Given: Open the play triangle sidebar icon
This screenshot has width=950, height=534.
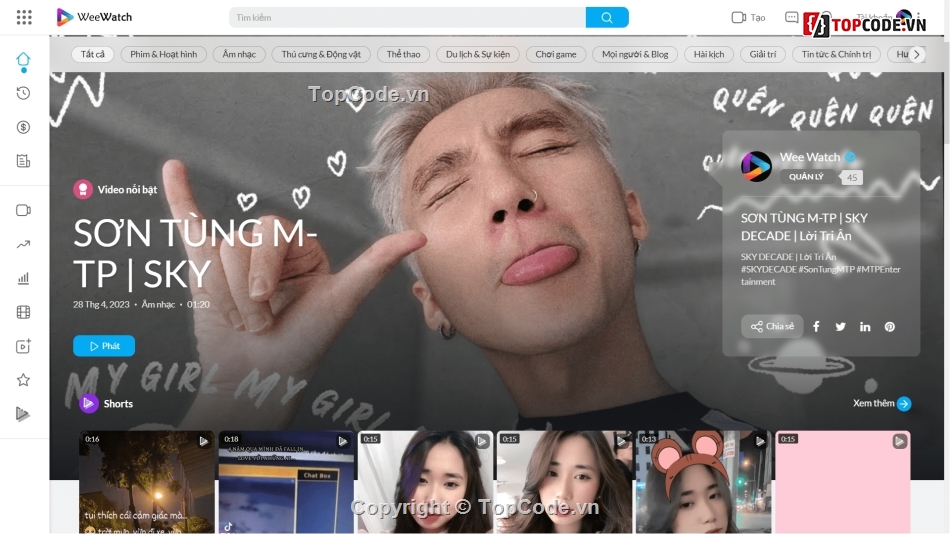Looking at the screenshot, I should point(23,414).
